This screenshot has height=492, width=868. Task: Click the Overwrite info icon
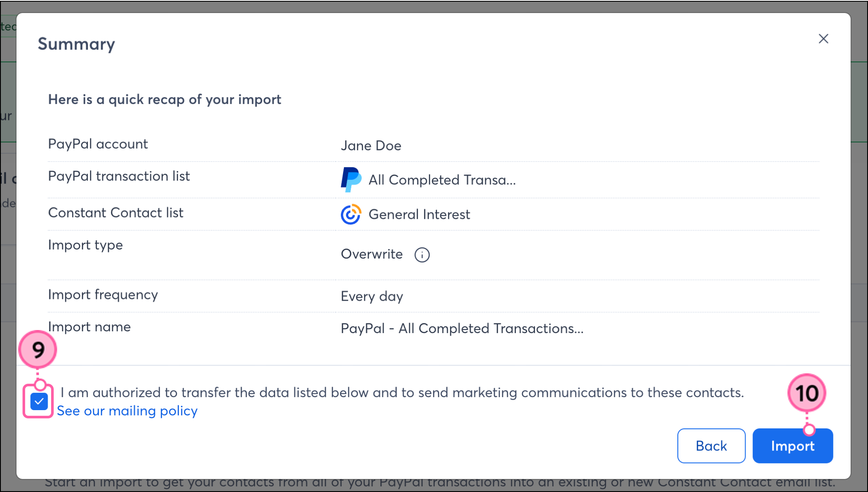(422, 255)
